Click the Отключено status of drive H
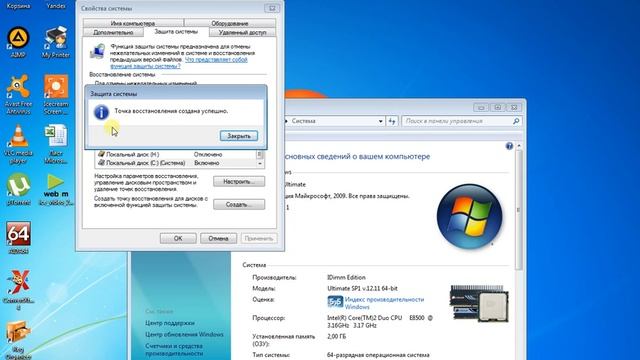Viewport: 640px width, 360px height. [208, 154]
